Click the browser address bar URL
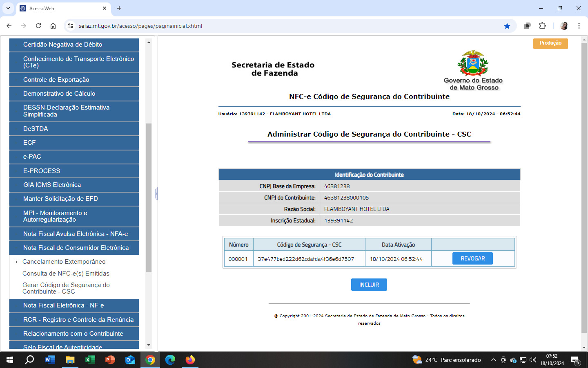The height and width of the screenshot is (368, 588). click(x=140, y=26)
